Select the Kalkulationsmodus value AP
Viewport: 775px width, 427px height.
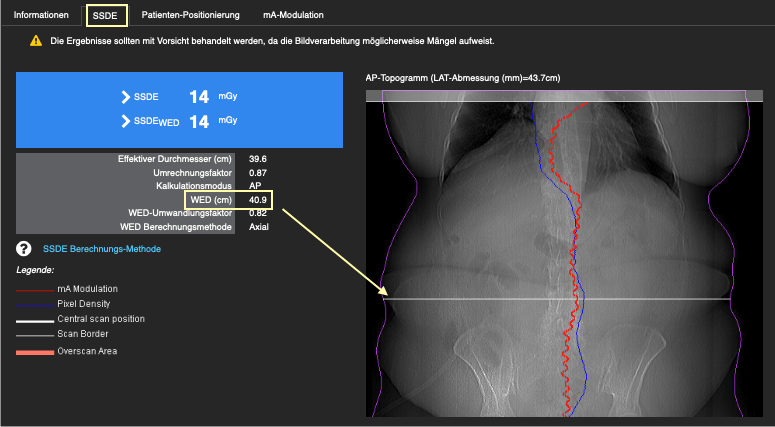[255, 186]
